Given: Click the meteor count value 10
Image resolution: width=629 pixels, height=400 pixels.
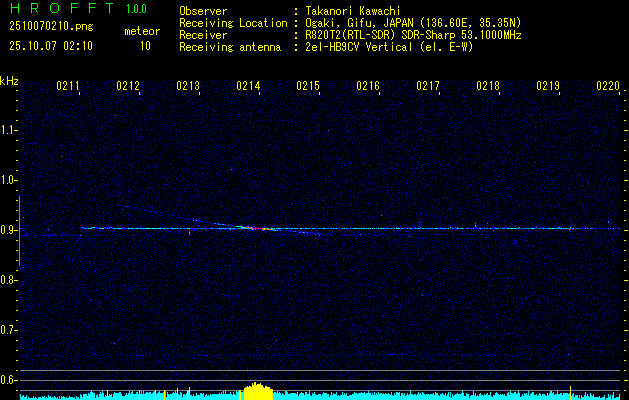Looking at the screenshot, I should point(145,46).
